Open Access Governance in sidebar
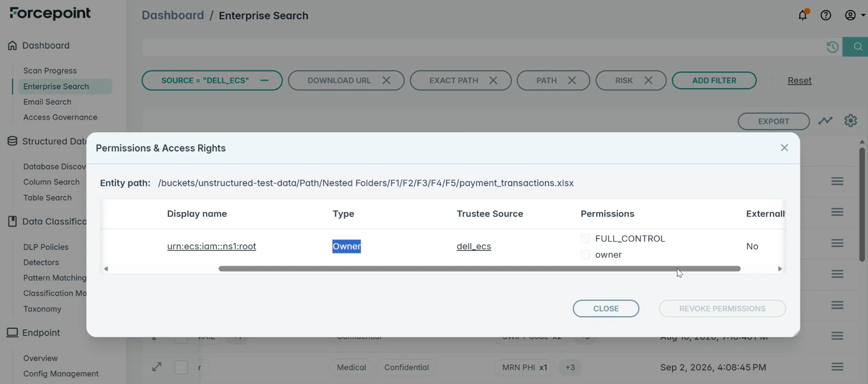868x384 pixels. 60,117
